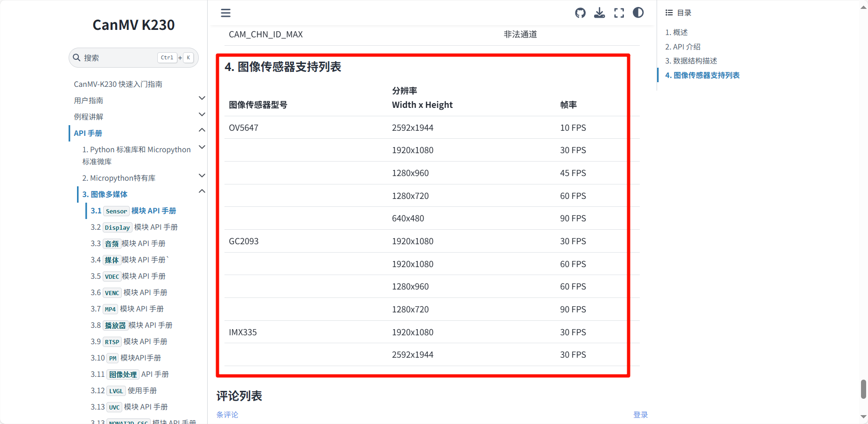This screenshot has width=868, height=424.
Task: Open 3.2 Display 模块 API 手册
Action: coord(134,227)
